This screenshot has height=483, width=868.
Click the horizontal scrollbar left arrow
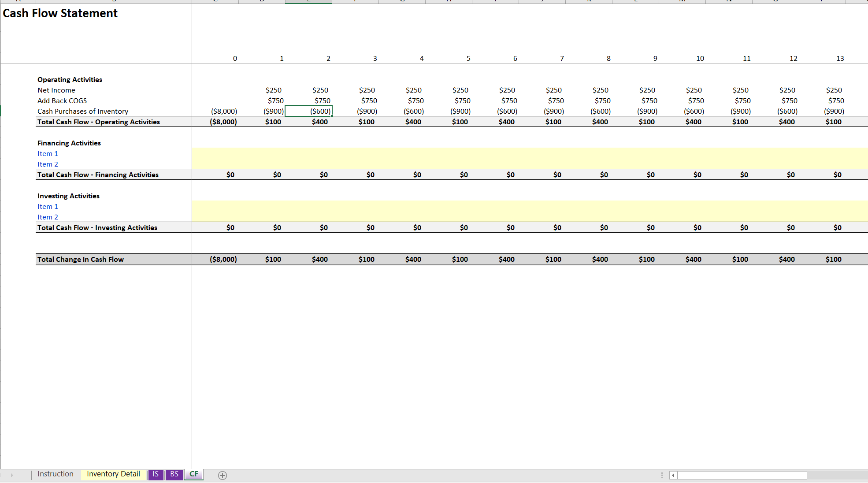[673, 475]
